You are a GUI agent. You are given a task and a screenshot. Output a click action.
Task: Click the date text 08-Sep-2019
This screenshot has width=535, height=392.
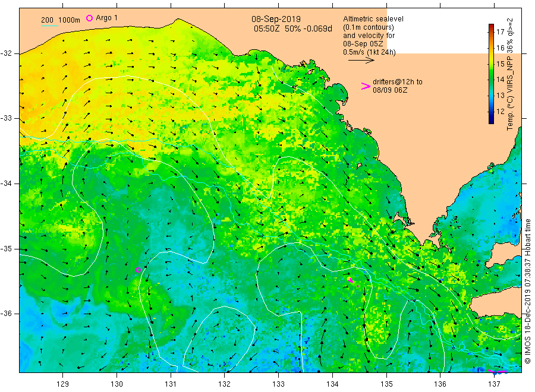click(x=276, y=19)
